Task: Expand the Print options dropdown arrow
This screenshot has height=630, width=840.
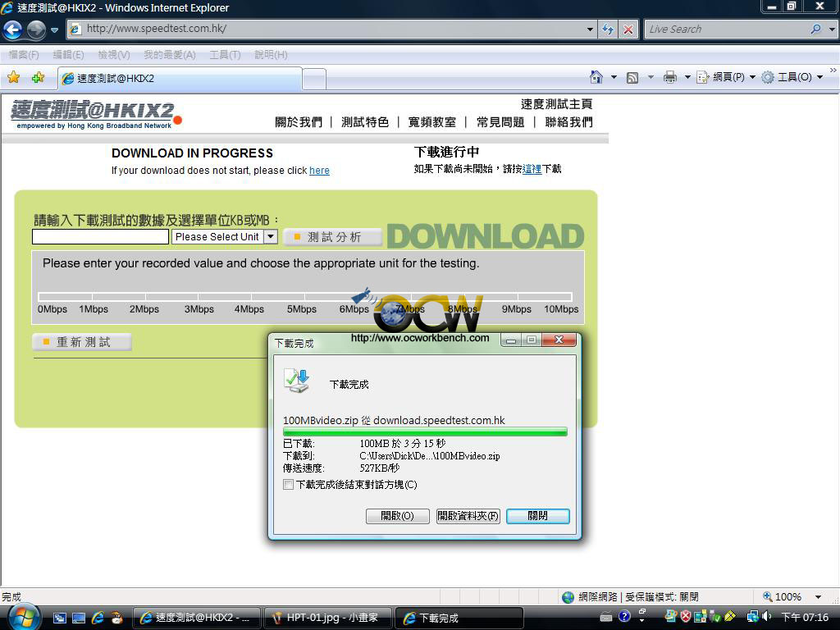Action: (687, 78)
